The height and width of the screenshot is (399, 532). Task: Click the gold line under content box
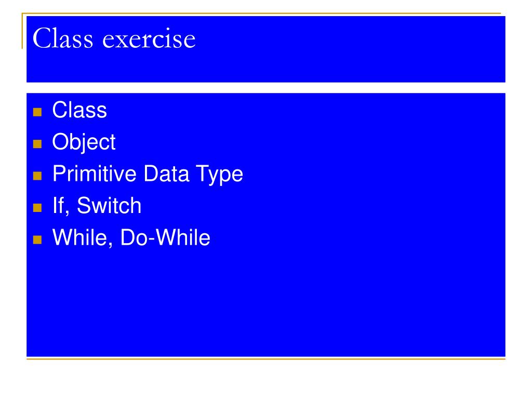(x=266, y=358)
